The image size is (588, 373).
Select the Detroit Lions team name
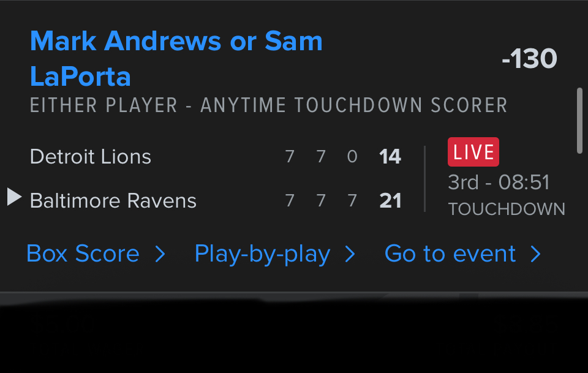[91, 157]
